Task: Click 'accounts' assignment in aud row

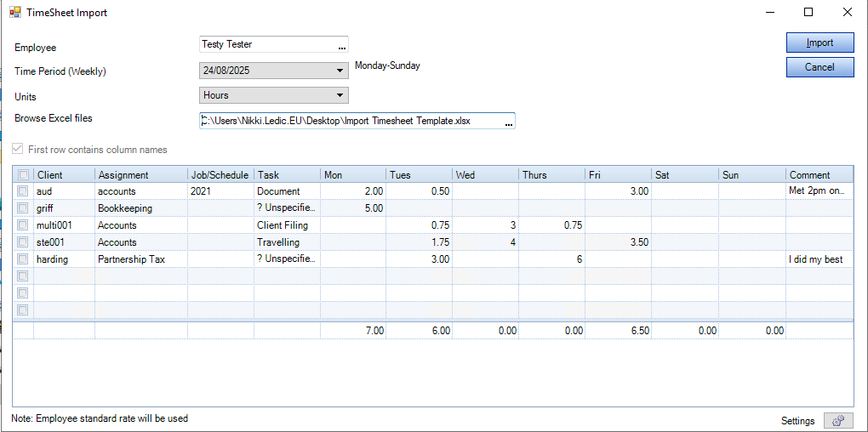Action: pos(141,190)
